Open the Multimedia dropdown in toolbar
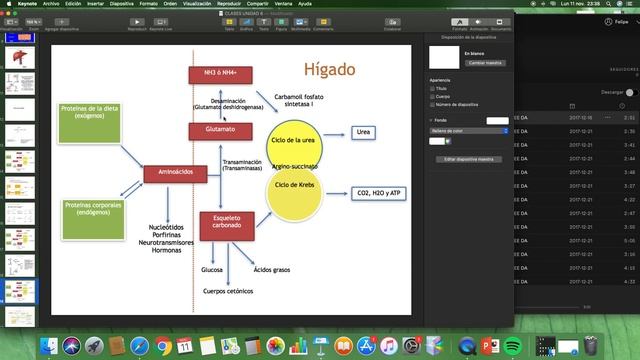 coord(301,22)
